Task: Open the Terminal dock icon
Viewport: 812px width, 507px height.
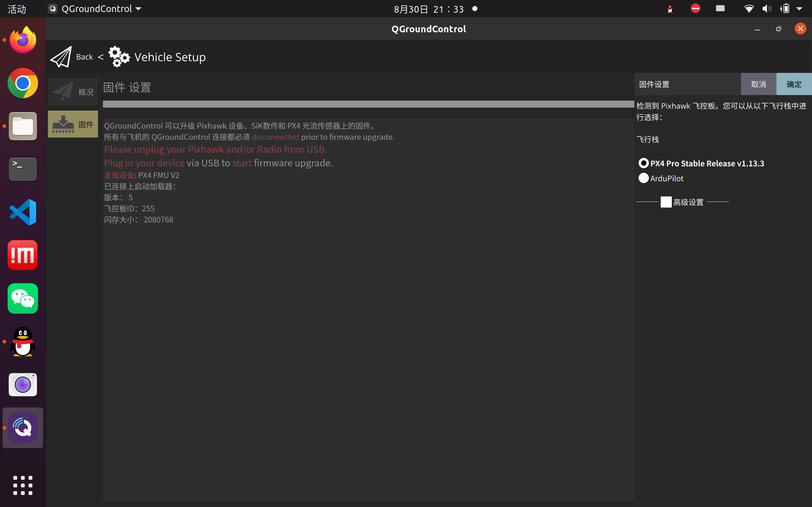Action: pyautogui.click(x=23, y=169)
